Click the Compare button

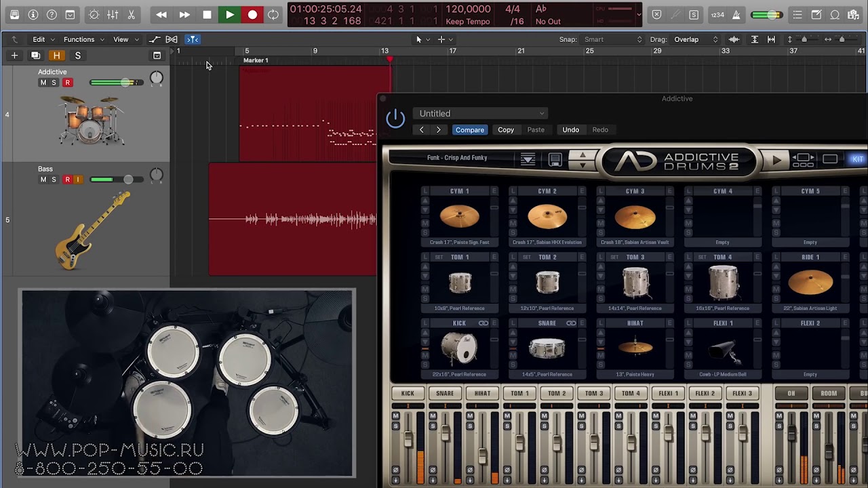pyautogui.click(x=470, y=129)
